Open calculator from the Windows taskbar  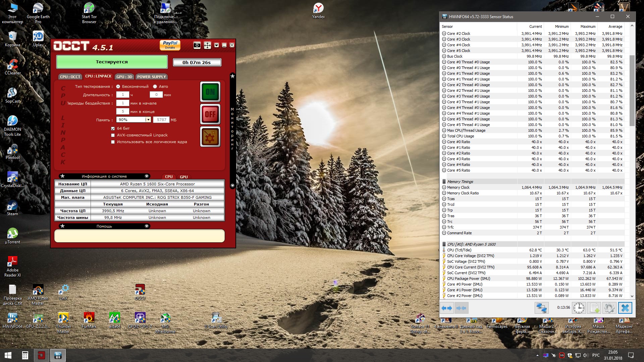coord(25,355)
